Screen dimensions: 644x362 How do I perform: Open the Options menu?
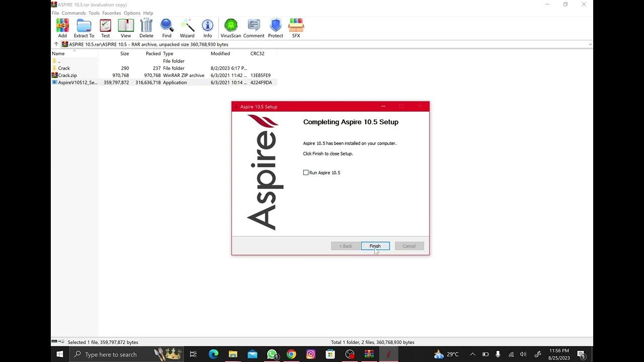point(132,13)
